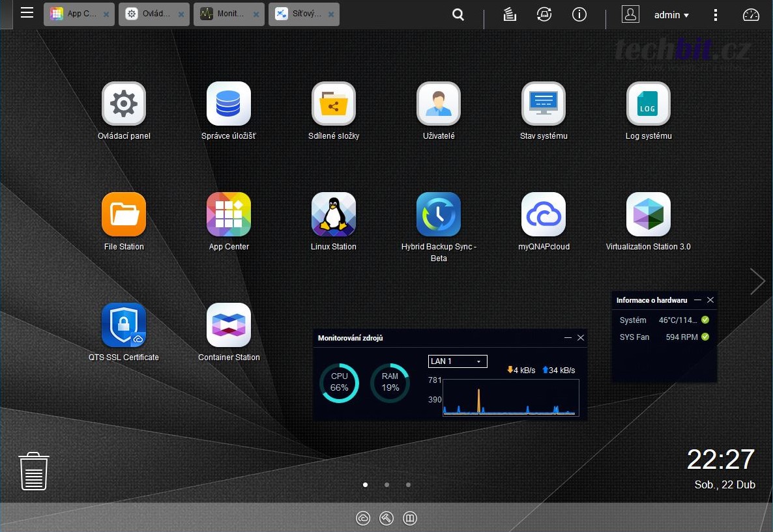Image resolution: width=773 pixels, height=532 pixels.
Task: Open the admin user dropdown
Action: pos(671,15)
